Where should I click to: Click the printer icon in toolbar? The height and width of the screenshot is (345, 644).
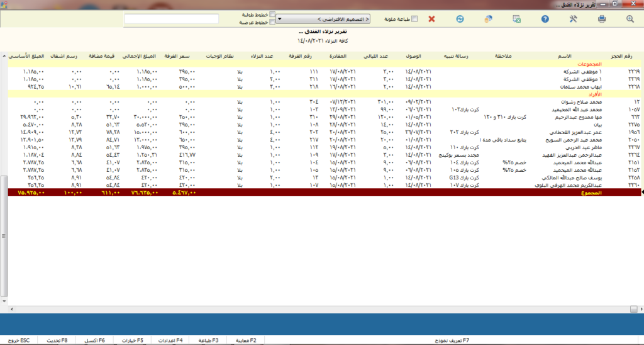click(602, 19)
